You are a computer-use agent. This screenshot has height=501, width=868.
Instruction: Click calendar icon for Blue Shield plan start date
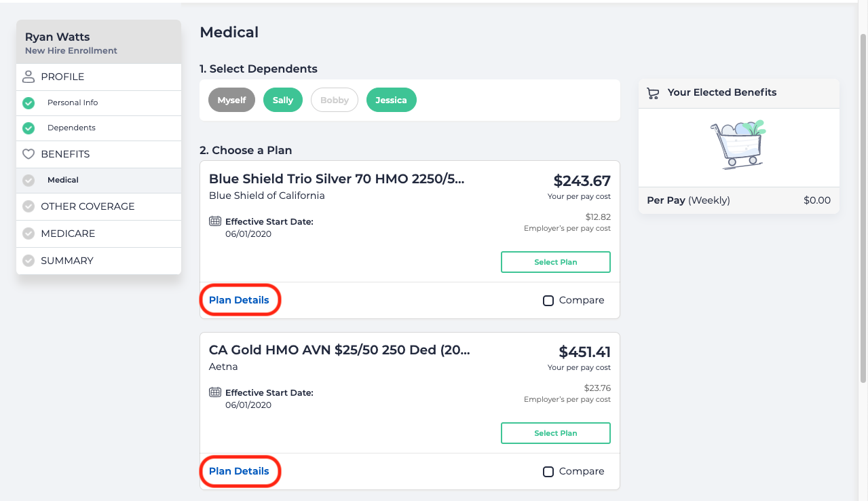pyautogui.click(x=215, y=221)
